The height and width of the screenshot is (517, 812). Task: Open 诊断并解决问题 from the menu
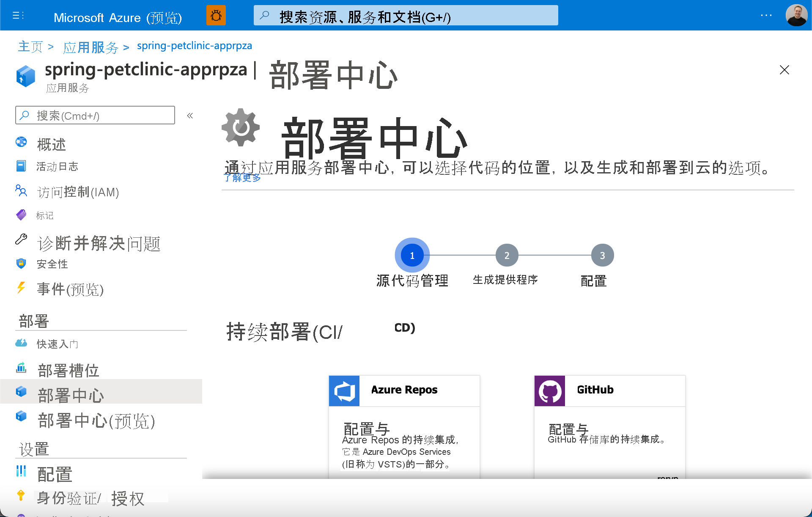pyautogui.click(x=99, y=243)
